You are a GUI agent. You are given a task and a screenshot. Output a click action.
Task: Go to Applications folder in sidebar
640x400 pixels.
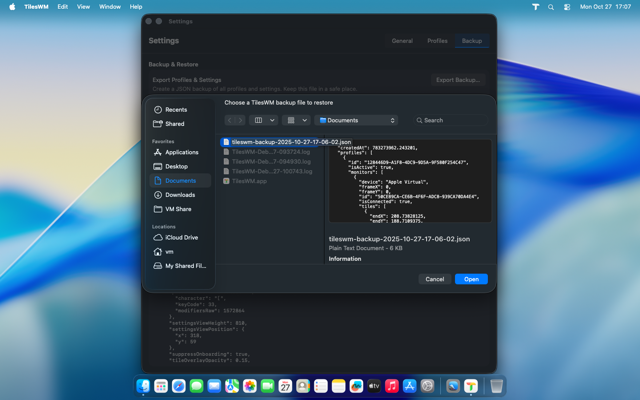point(176,152)
